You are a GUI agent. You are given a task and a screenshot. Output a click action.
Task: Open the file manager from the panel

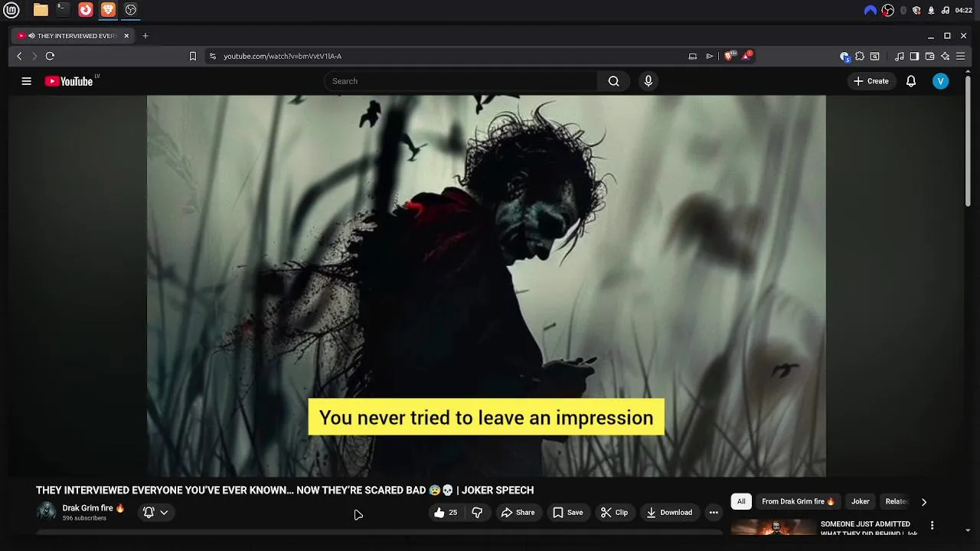[x=41, y=10]
